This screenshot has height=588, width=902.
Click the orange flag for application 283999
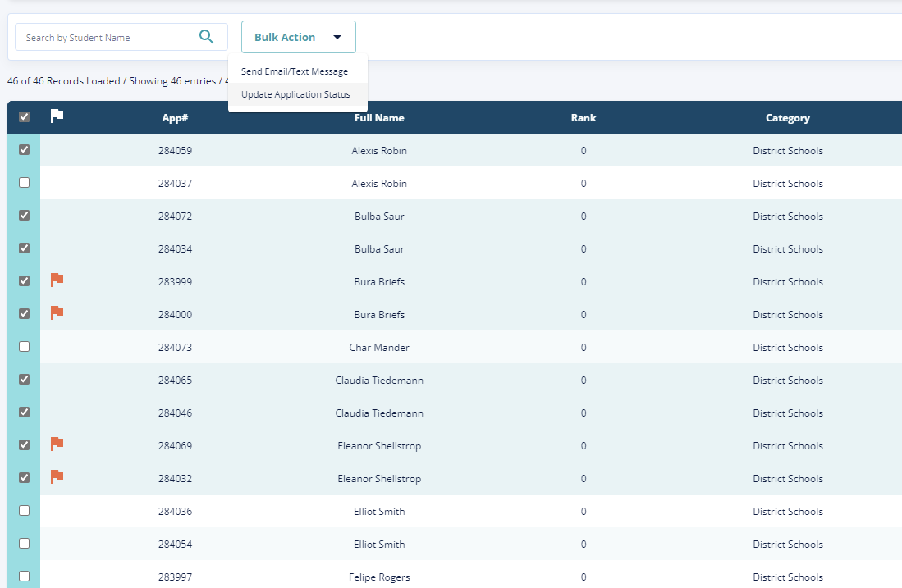pyautogui.click(x=57, y=280)
